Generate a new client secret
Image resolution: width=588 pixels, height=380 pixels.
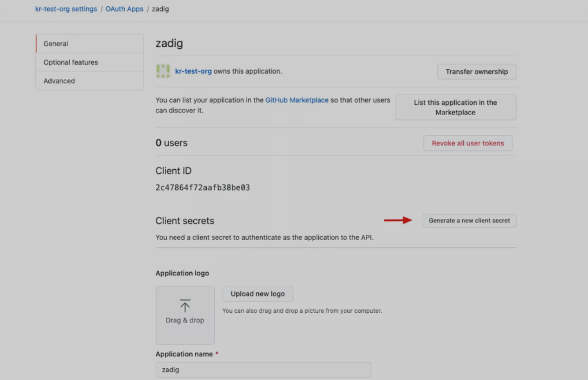coord(469,221)
